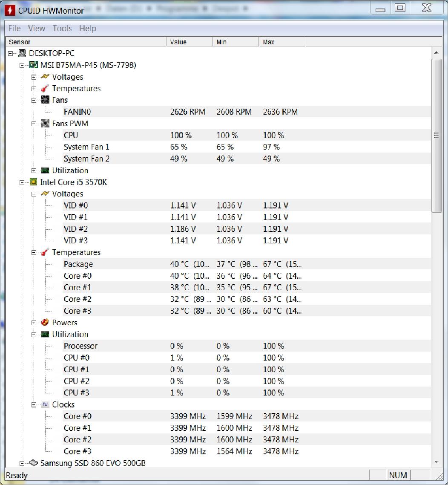This screenshot has height=485, width=448.
Task: Collapse the Clocks node
Action: 34,405
